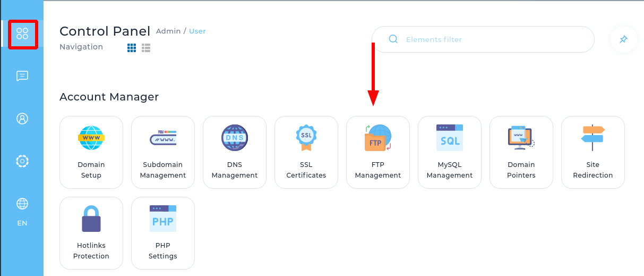
Task: Open the settings gear icon in sidebar
Action: click(22, 161)
